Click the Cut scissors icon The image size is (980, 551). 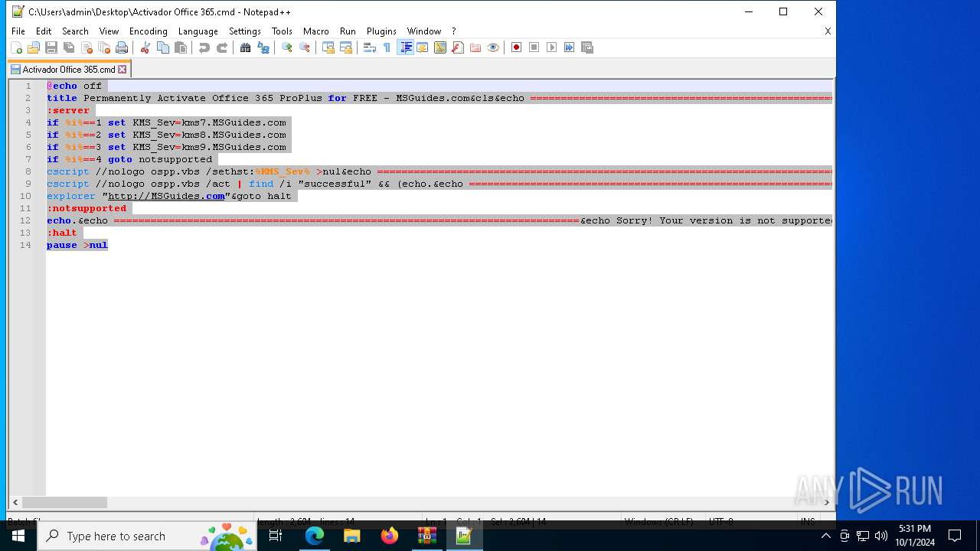(x=145, y=47)
